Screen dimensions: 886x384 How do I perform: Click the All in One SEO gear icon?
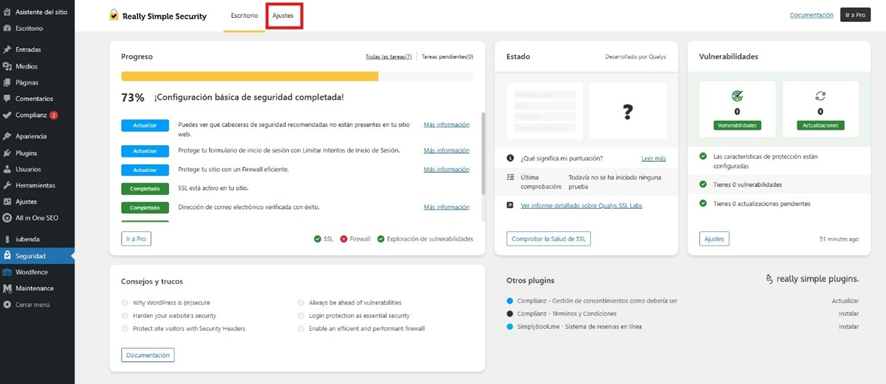tap(7, 218)
